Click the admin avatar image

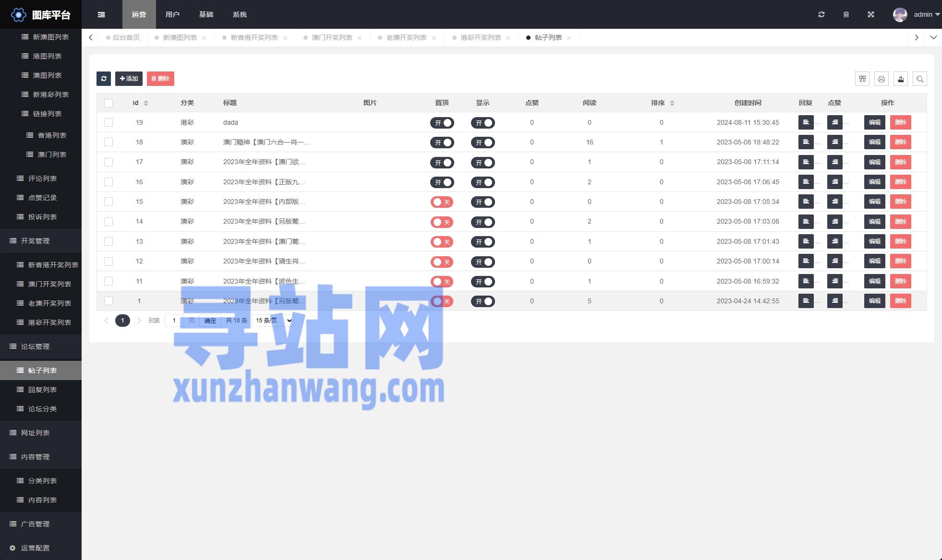click(900, 14)
